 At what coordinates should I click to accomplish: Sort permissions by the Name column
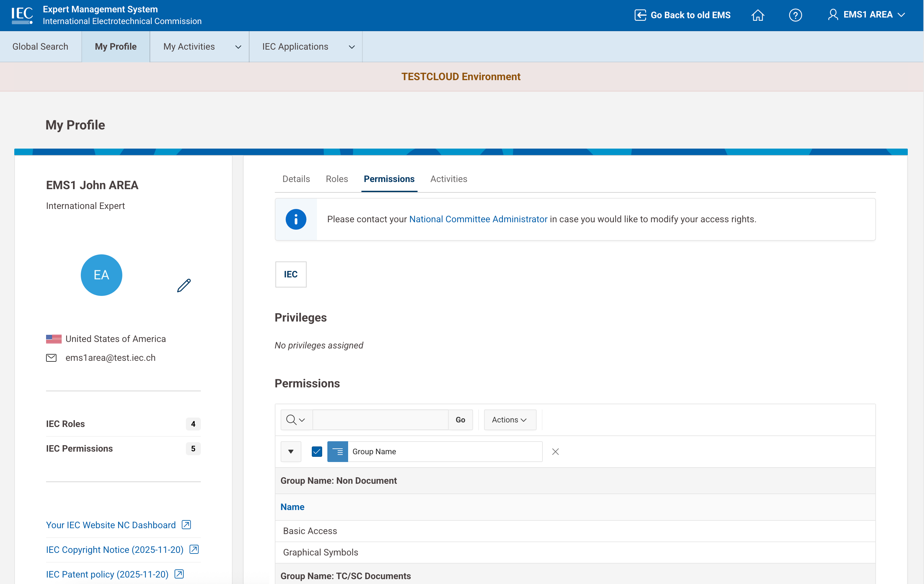[292, 507]
